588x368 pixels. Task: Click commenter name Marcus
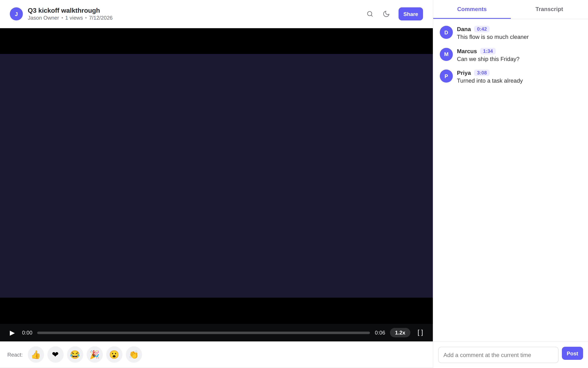tap(467, 51)
